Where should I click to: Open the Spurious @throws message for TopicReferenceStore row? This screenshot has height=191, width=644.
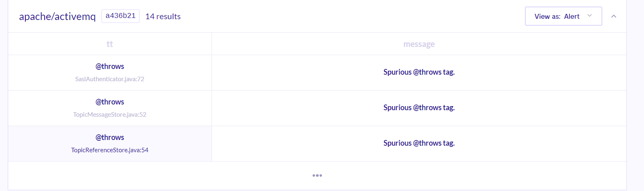[x=419, y=143]
